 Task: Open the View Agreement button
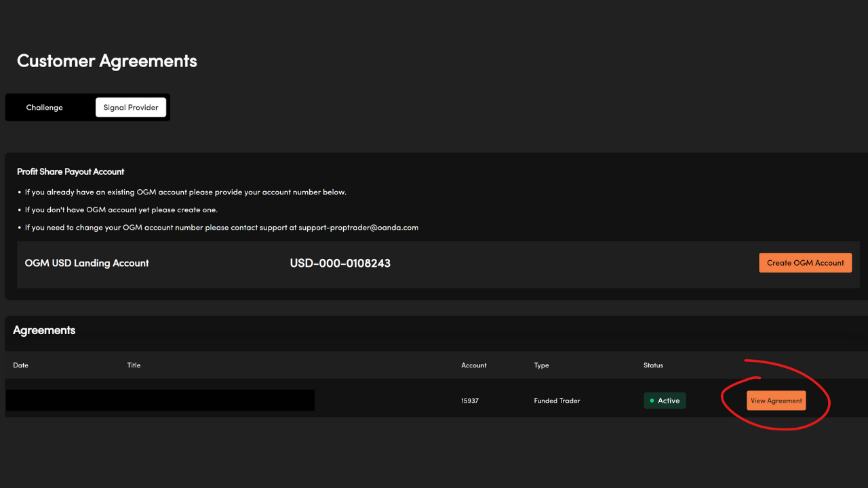[776, 401]
